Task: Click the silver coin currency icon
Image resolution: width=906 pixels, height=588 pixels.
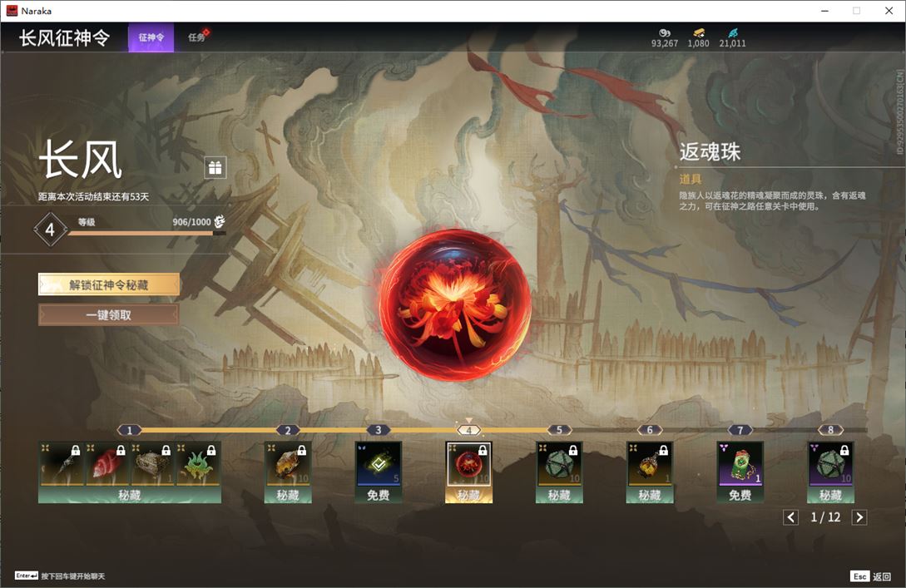Action: pyautogui.click(x=665, y=33)
